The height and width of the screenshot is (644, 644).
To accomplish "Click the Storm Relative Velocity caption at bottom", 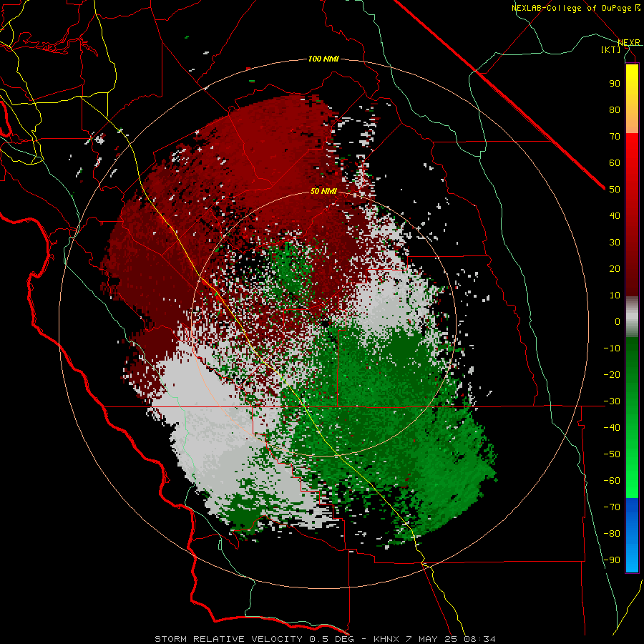I will pyautogui.click(x=325, y=639).
